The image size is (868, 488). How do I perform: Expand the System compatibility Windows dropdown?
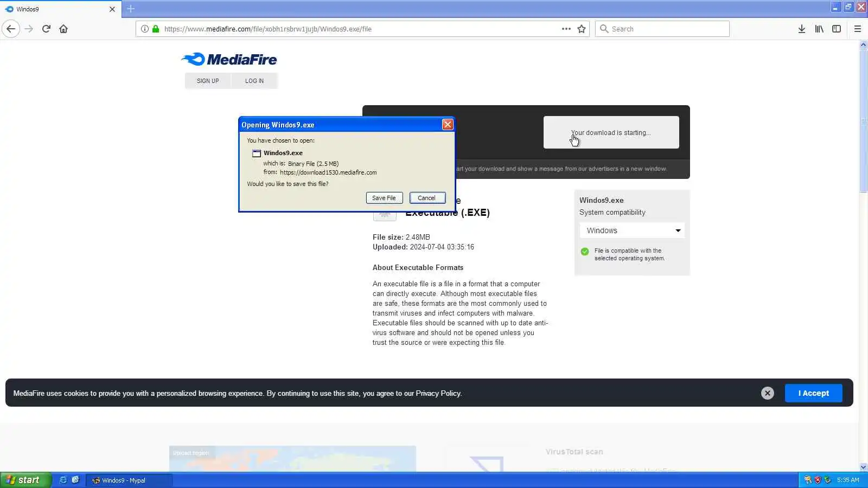632,230
